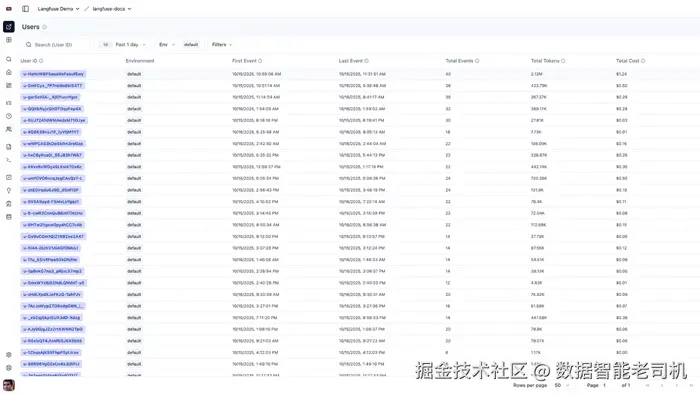Go to the previous page arrow
This screenshot has height=394, width=700.
click(662, 385)
